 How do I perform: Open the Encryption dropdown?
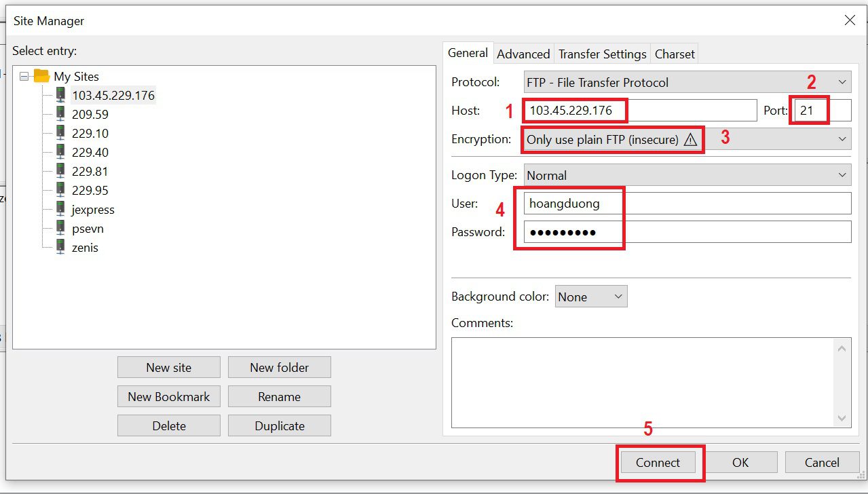[687, 139]
